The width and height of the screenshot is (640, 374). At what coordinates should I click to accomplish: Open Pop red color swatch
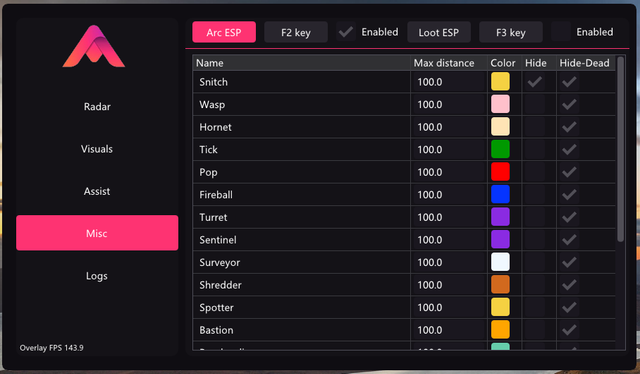click(x=500, y=172)
